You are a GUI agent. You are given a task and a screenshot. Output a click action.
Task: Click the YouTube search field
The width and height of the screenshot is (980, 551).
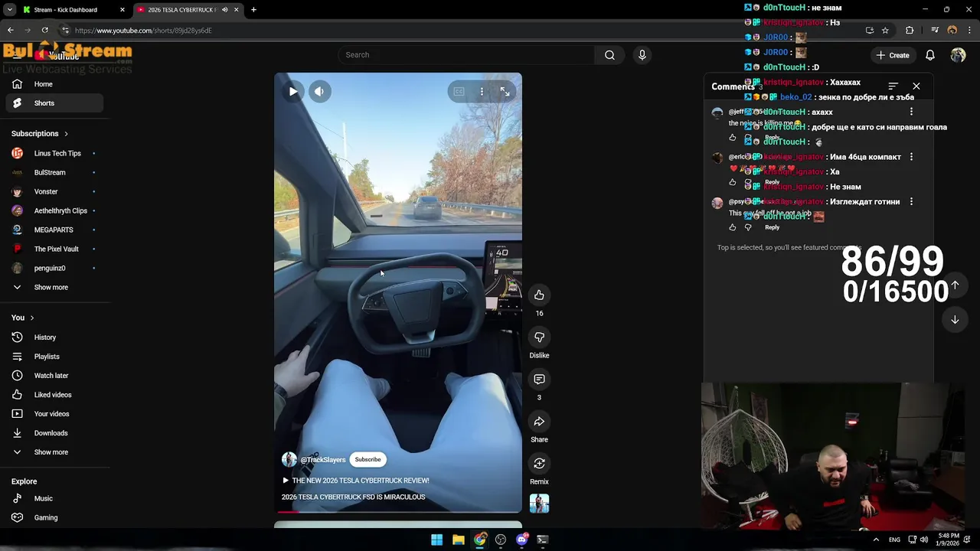467,55
